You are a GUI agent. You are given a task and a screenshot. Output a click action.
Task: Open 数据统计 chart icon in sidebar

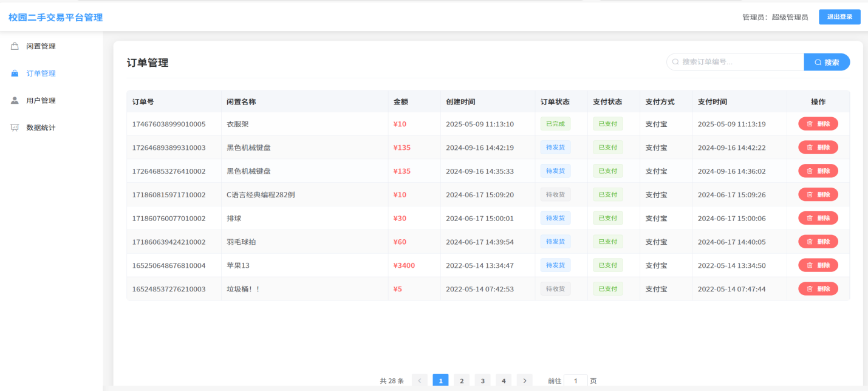point(15,127)
